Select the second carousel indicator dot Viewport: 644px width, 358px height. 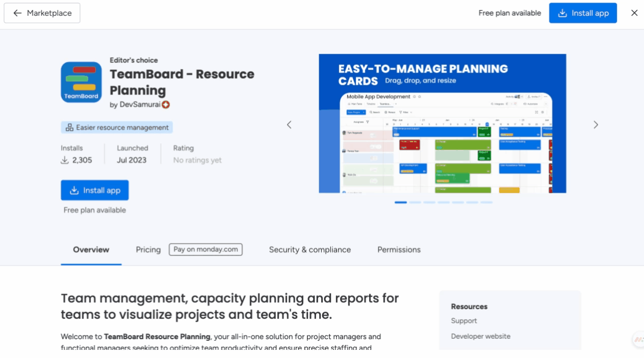pyautogui.click(x=415, y=202)
